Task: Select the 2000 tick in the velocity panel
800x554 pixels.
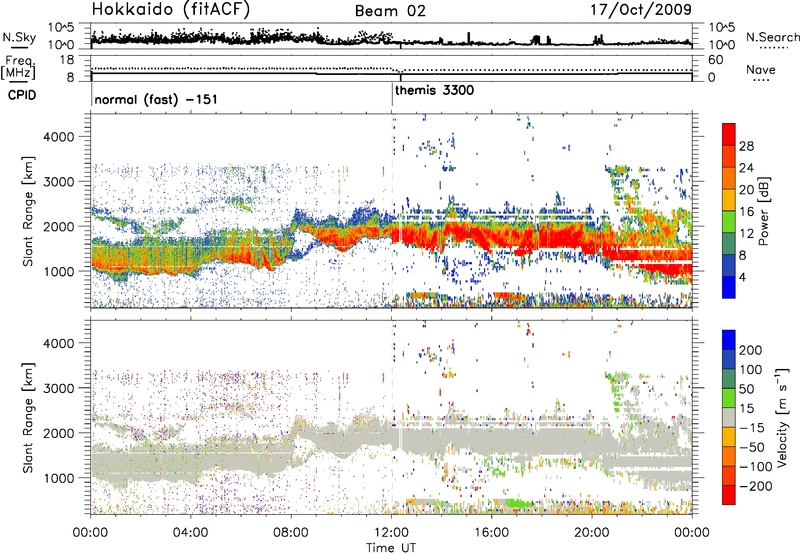Action: point(58,433)
